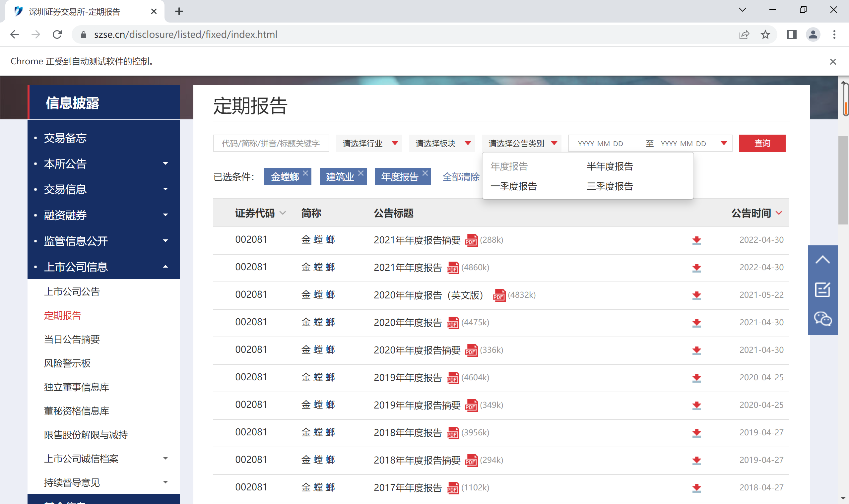
Task: Bookmark this page with the star icon
Action: pos(765,34)
